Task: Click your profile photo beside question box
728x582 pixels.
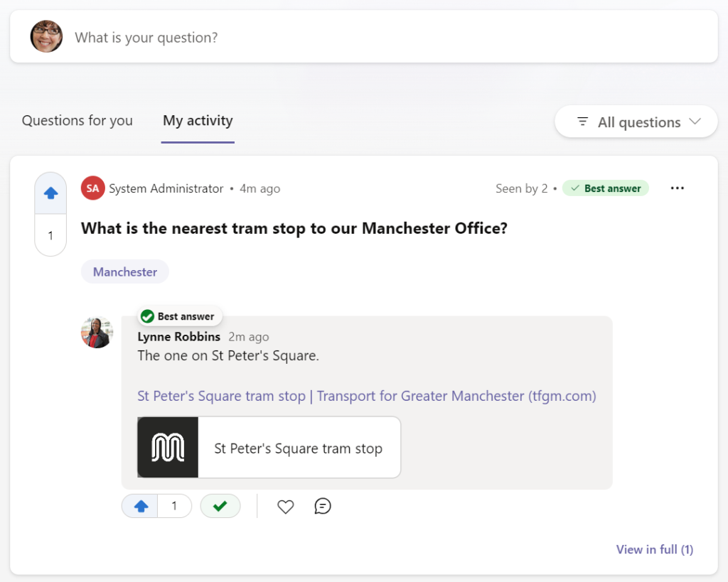Action: (46, 37)
